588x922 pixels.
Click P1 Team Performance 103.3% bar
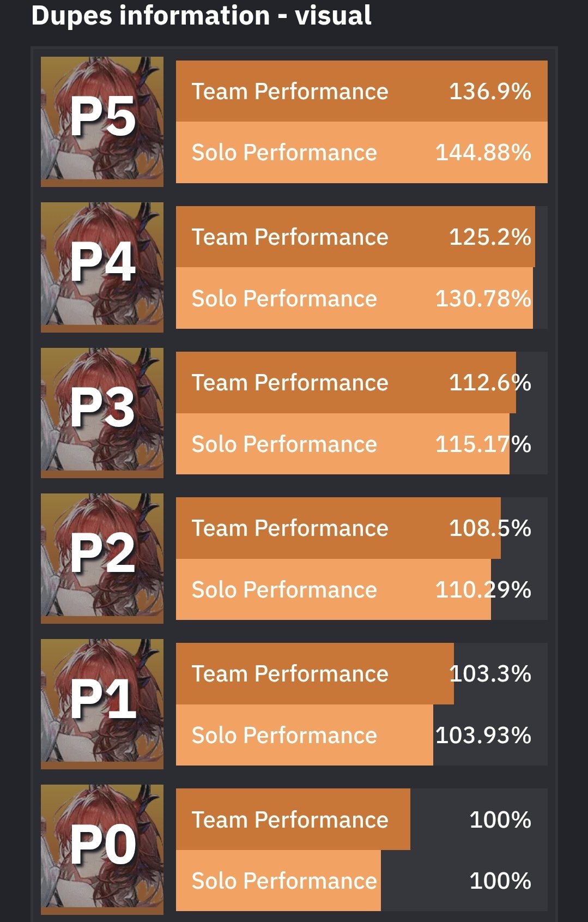314,674
